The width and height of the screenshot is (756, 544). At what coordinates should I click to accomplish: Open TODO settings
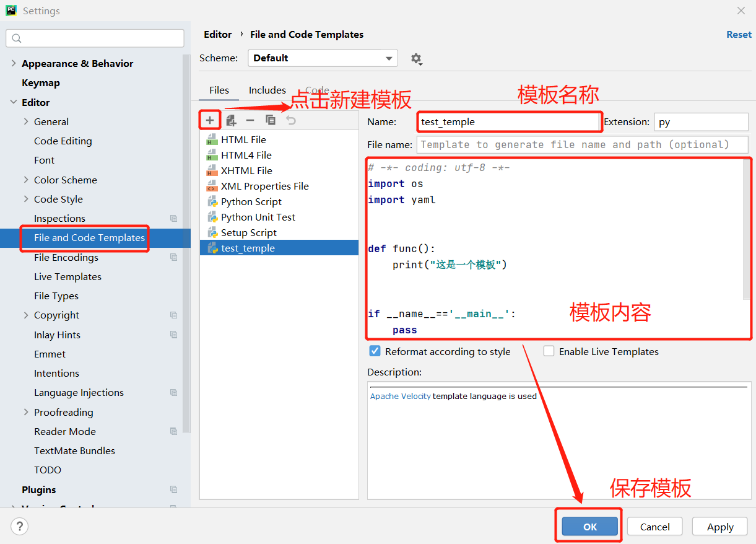(x=48, y=470)
